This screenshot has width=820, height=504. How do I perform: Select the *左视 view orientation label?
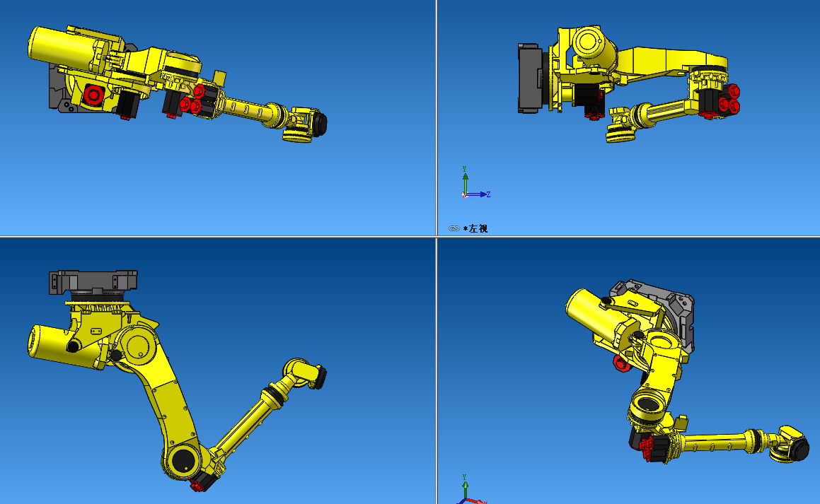[x=478, y=228]
